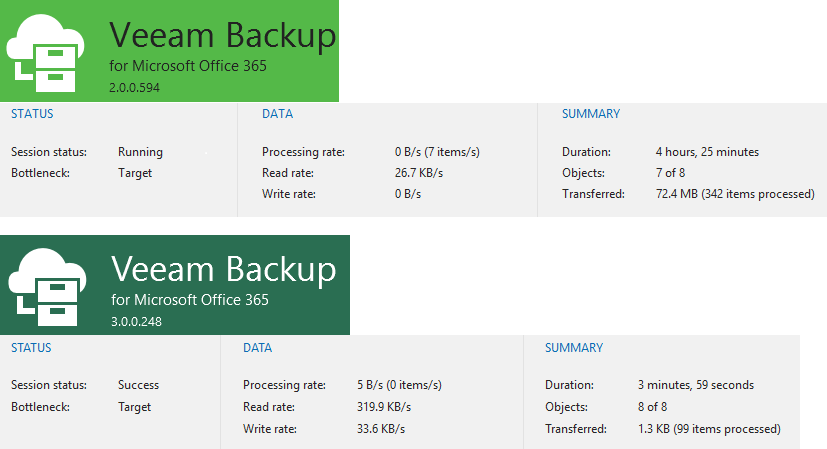Click the duration '4 hours, 25 minutes'
This screenshot has height=449, width=827.
707,152
